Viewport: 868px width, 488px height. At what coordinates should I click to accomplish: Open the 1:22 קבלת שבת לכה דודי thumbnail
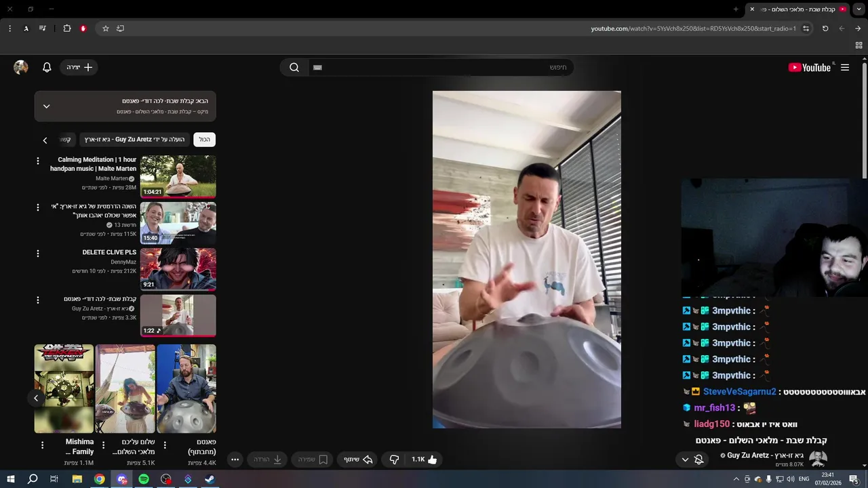coord(178,315)
